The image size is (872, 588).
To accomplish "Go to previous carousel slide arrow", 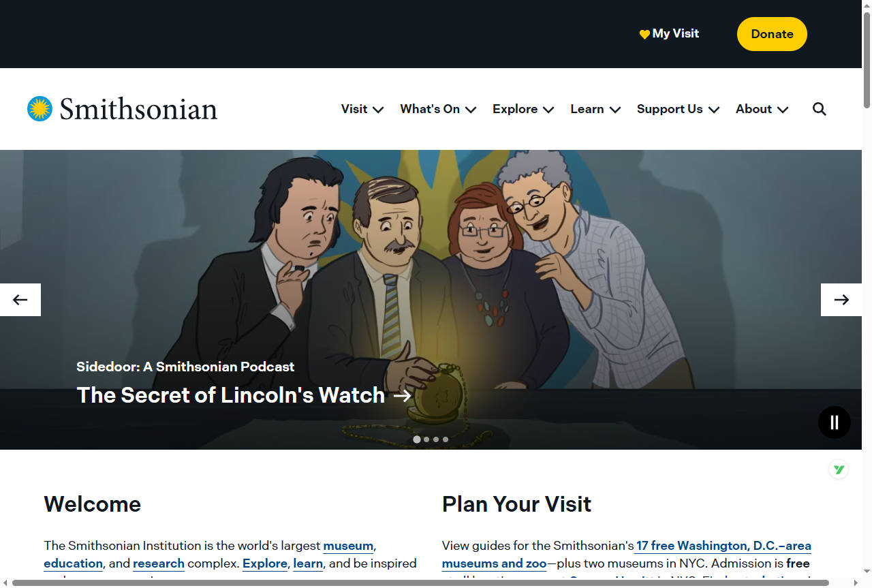I will pyautogui.click(x=20, y=300).
